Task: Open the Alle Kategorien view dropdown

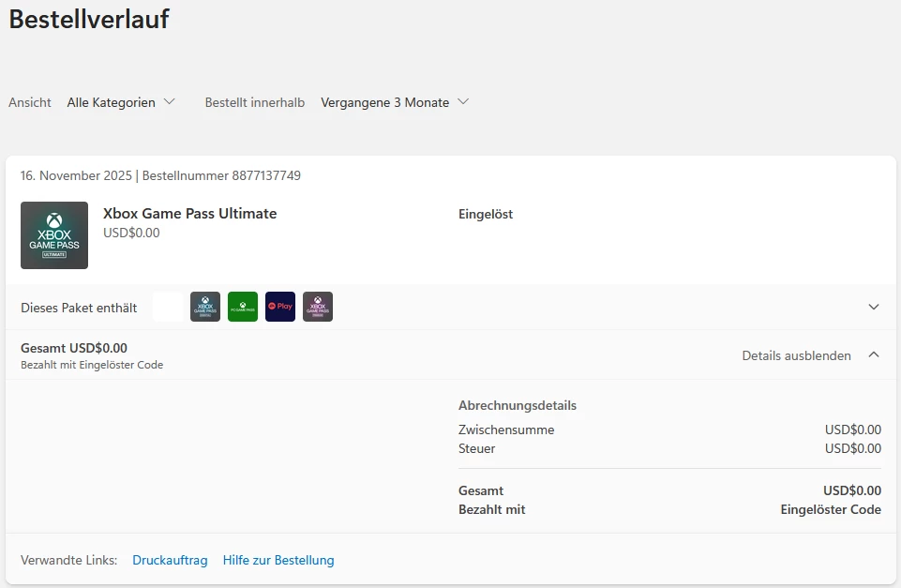Action: tap(121, 102)
